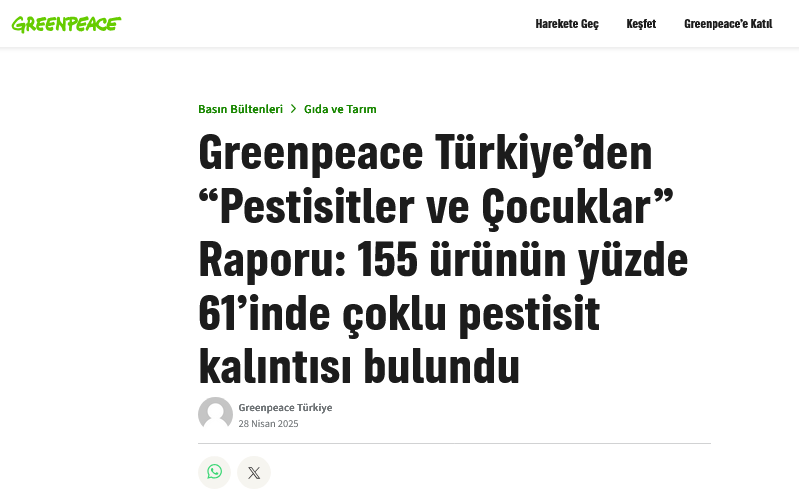
Task: Click the author avatar placeholder icon
Action: (215, 414)
